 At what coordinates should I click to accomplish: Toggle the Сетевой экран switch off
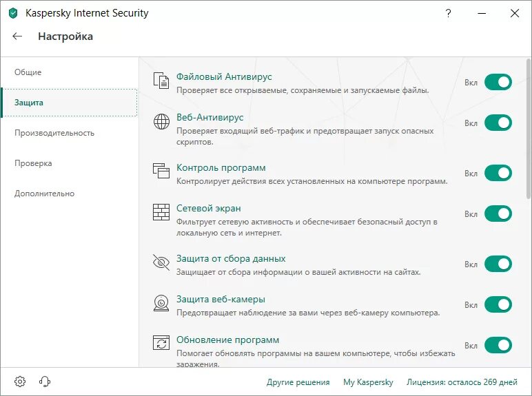coord(498,213)
